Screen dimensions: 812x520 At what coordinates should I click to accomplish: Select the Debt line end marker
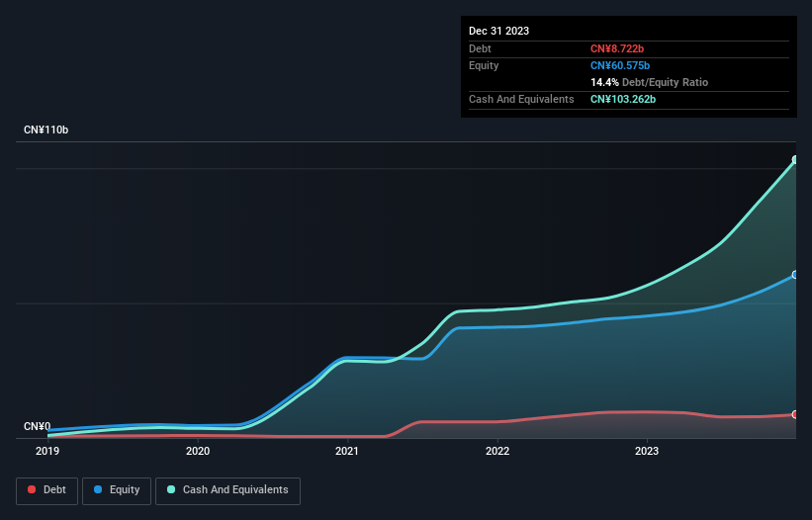tap(795, 414)
